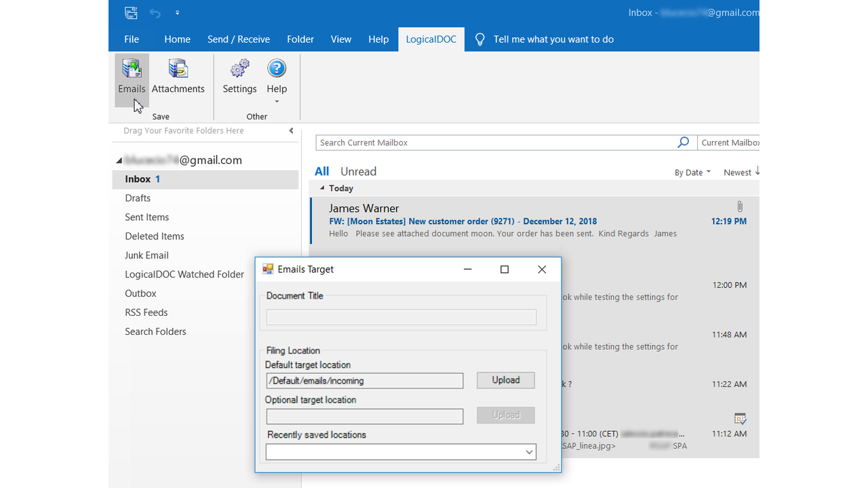Click inside the Document Title field
This screenshot has width=868, height=488.
pyautogui.click(x=401, y=317)
